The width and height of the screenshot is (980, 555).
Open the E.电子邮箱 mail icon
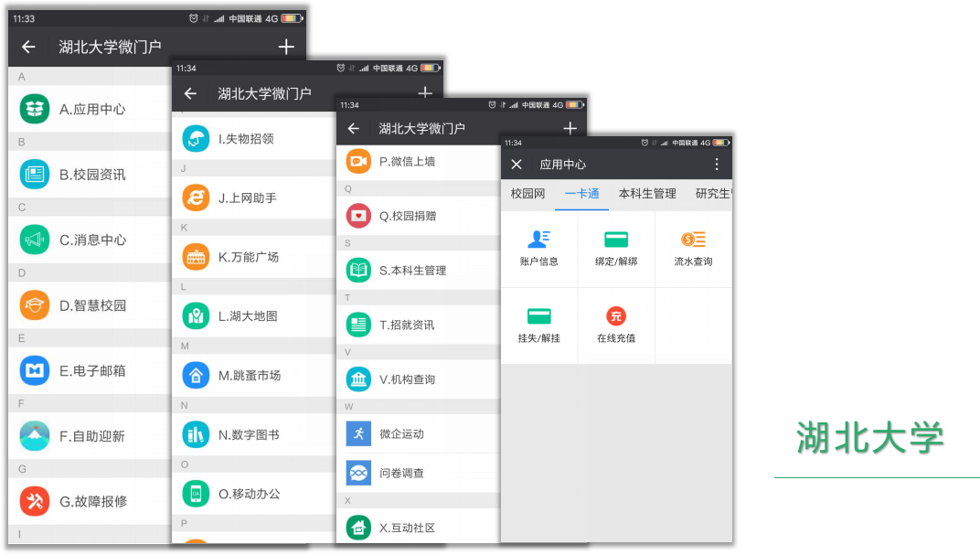pos(35,370)
